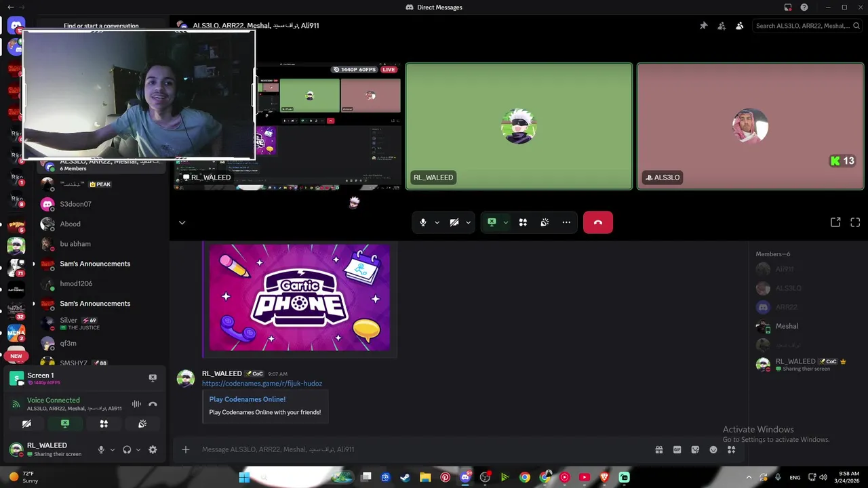The image size is (868, 488).
Task: Search the ALS3LO, ARR22, Meshal conversation
Action: click(807, 26)
